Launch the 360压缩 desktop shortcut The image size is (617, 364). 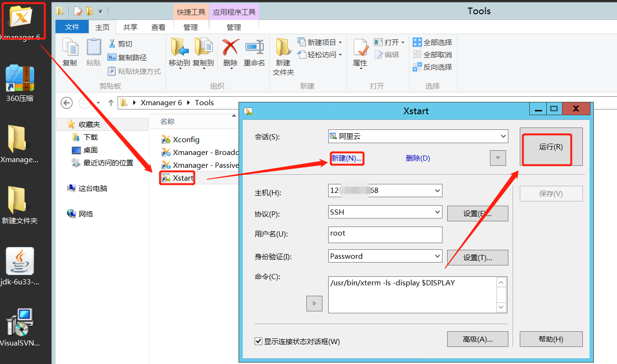19,79
